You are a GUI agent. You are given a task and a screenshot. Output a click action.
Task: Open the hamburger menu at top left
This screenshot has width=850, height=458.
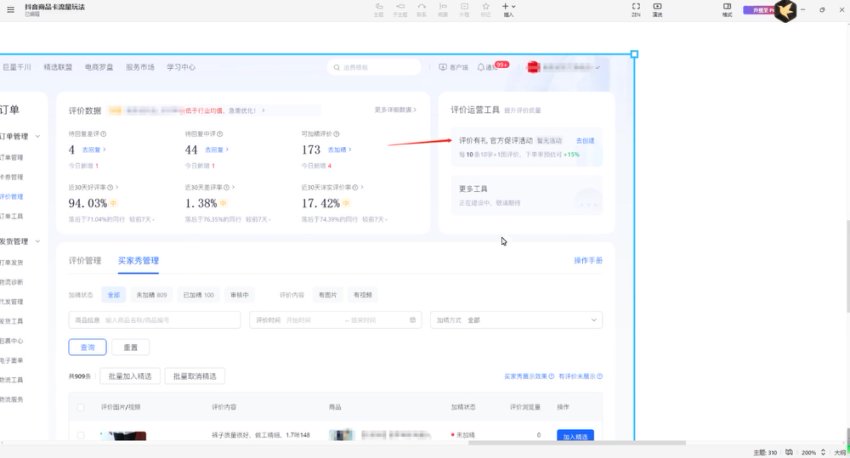click(x=10, y=8)
